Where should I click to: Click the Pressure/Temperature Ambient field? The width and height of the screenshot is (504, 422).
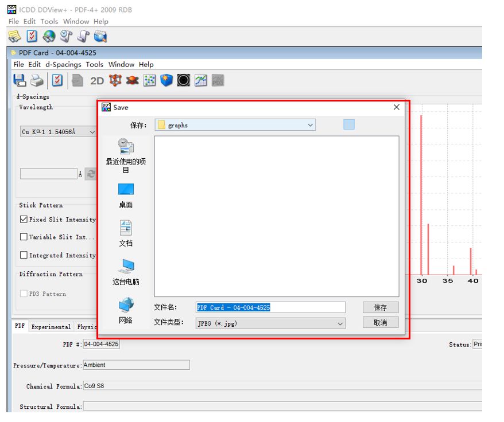[136, 365]
